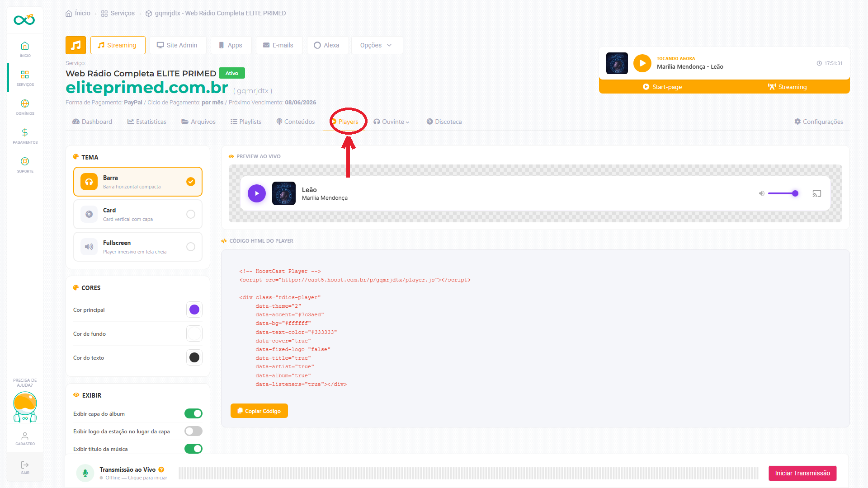
Task: Click the now-playing album cover thumbnail
Action: [x=617, y=63]
